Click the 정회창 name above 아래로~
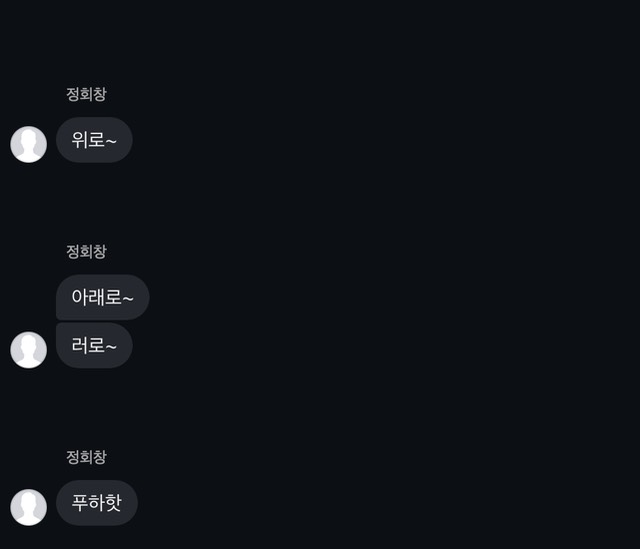The height and width of the screenshot is (549, 640). (x=86, y=251)
